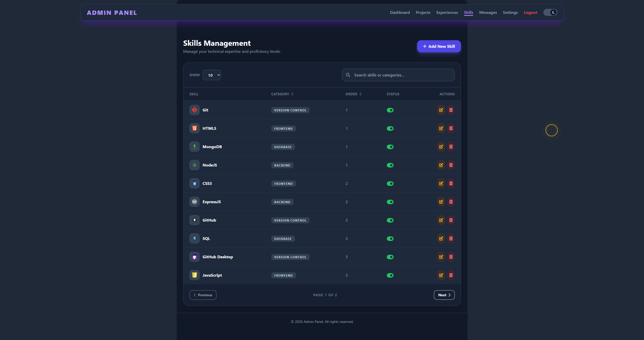Click the Git logo icon
Viewport: 644px width, 340px height.
(x=194, y=110)
